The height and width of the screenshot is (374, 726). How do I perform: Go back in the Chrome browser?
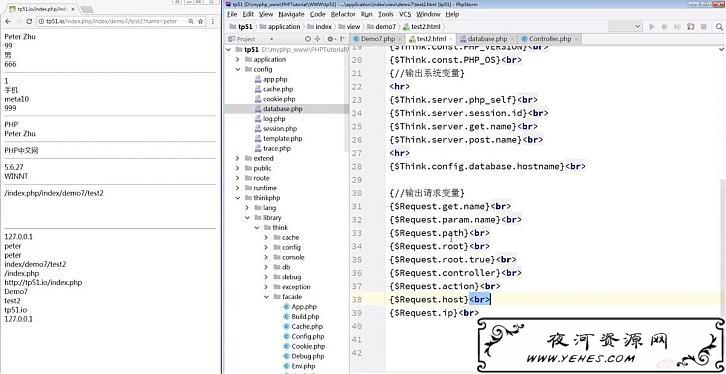[8, 21]
